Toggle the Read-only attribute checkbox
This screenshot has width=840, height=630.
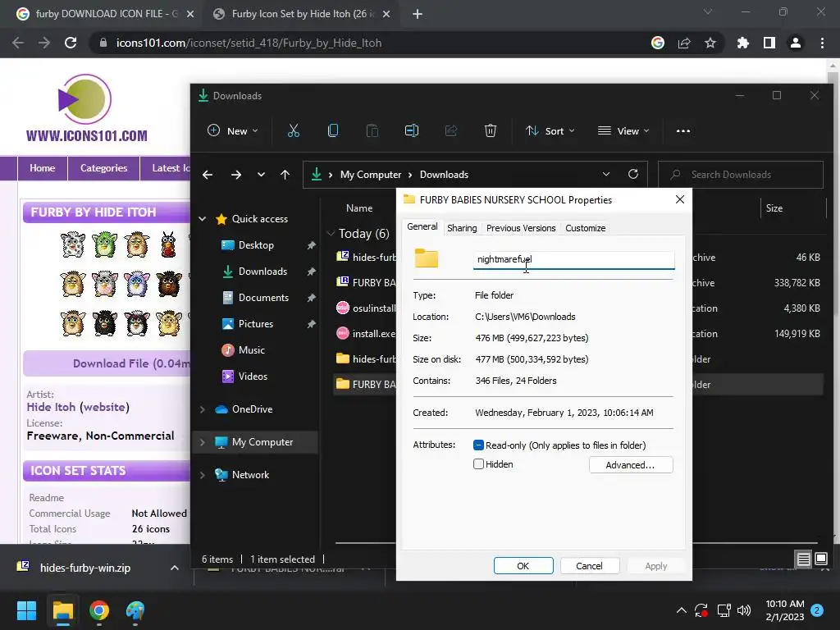478,445
